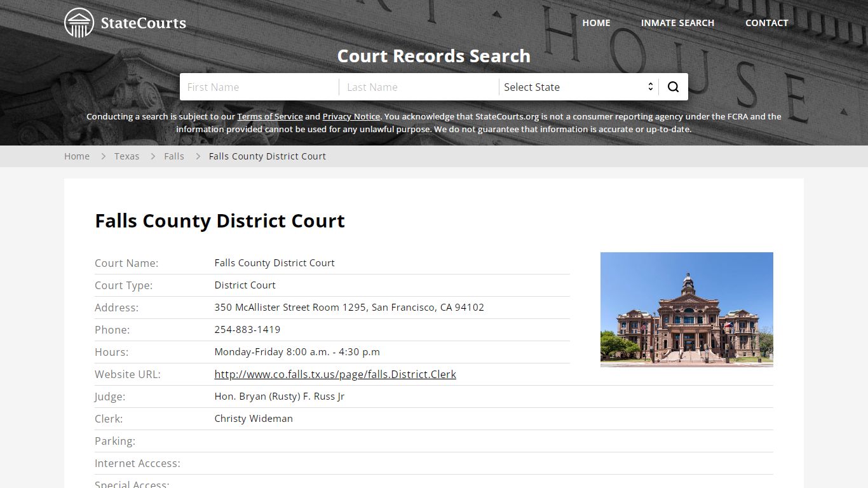This screenshot has width=868, height=488.
Task: Open the co.falls.tx.us District Clerk website link
Action: pos(335,374)
